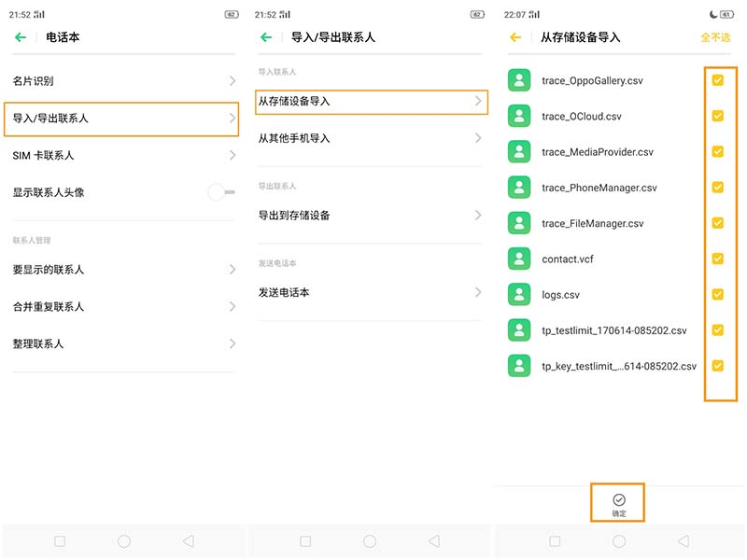Open the 名片识别 chevron
The width and height of the screenshot is (747, 560).
coord(232,81)
